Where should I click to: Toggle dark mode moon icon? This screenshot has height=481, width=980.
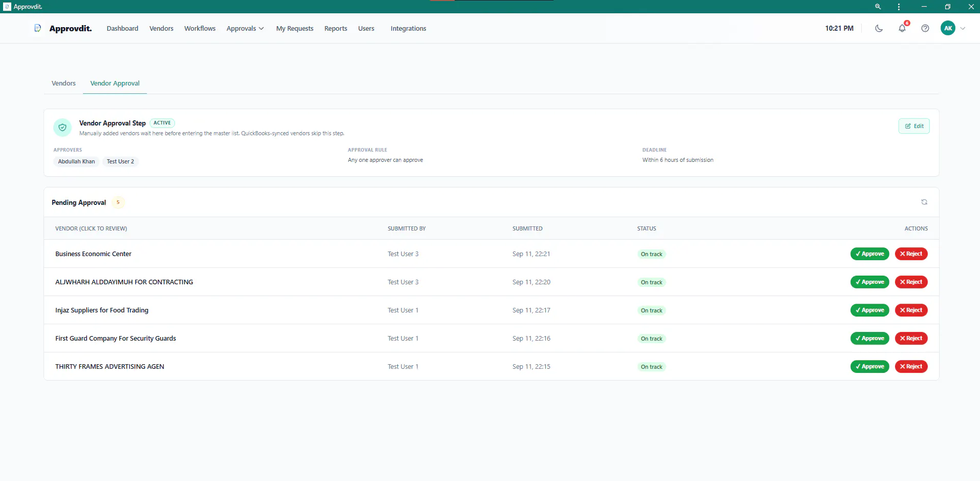click(x=879, y=28)
